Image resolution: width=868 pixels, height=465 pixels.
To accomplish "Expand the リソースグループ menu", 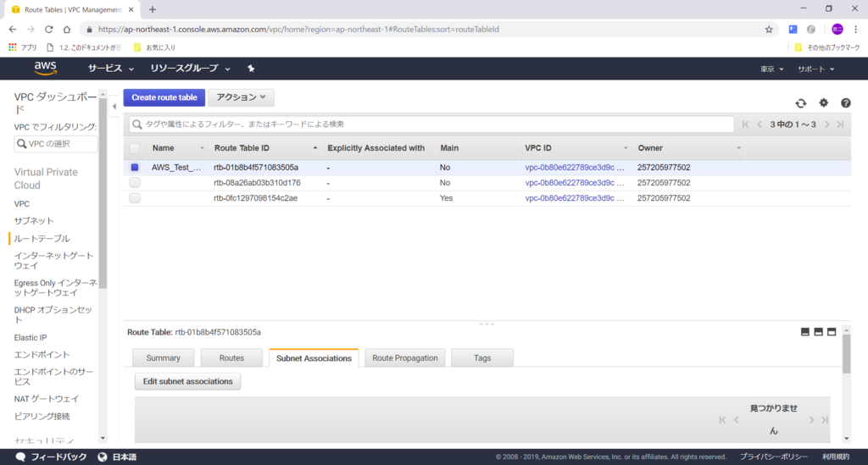I will click(x=190, y=69).
